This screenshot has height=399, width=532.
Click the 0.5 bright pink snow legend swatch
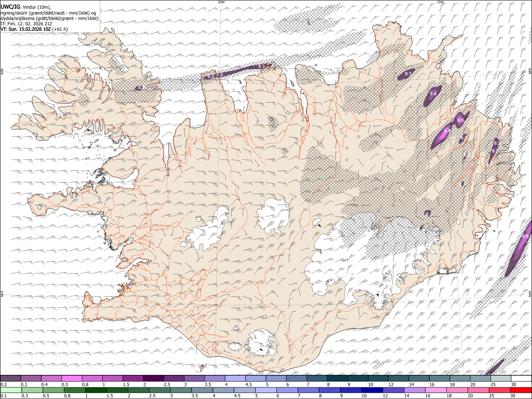pos(72,378)
